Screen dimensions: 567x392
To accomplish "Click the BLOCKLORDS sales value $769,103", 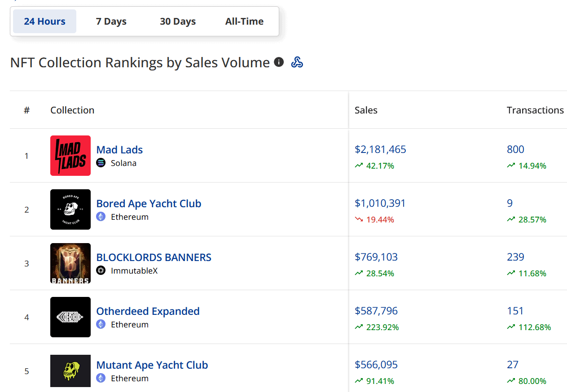I will (376, 257).
